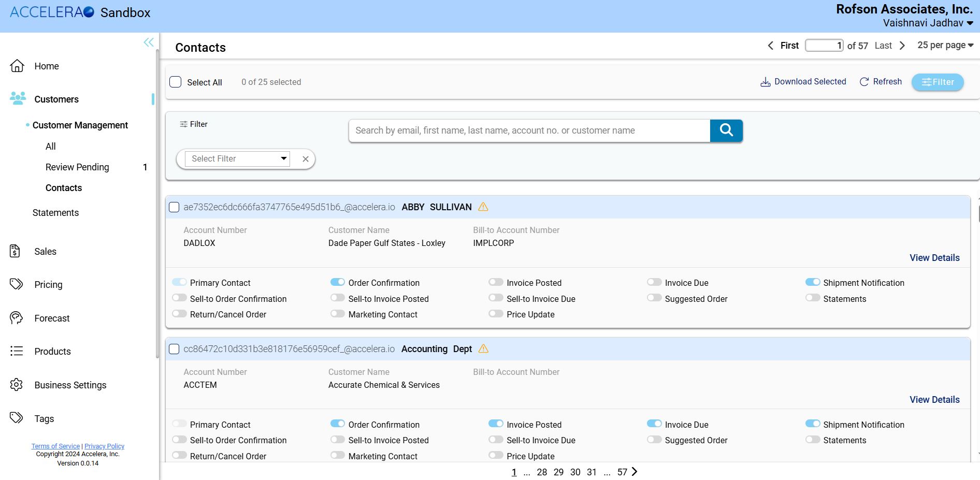Check the Select All checkbox
This screenshot has width=980, height=480.
[176, 82]
